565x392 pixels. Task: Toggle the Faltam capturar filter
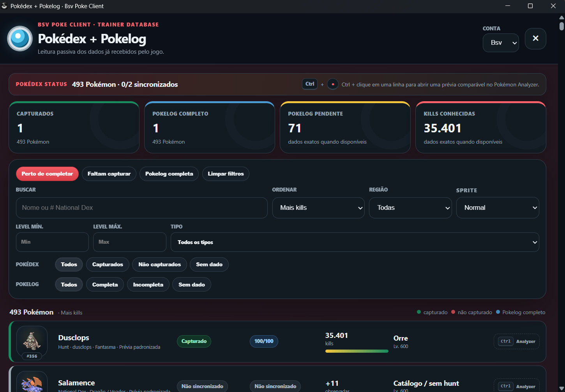[x=109, y=174]
